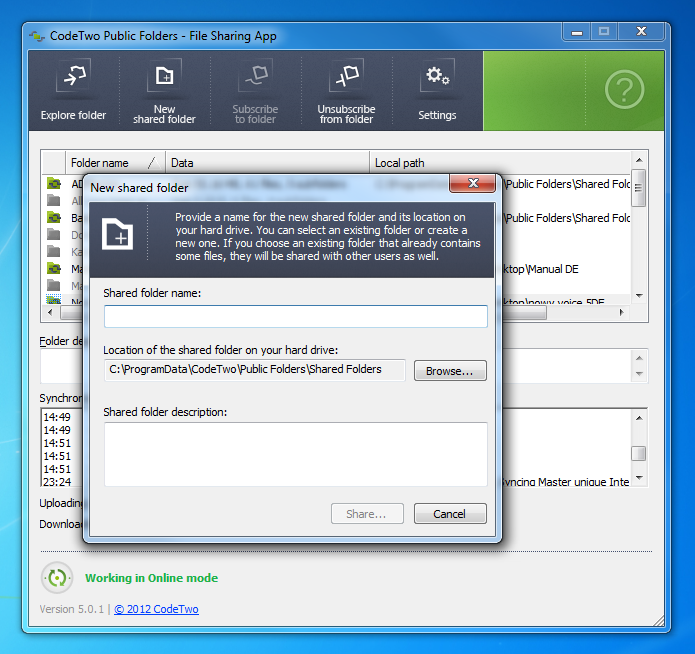
Task: Close the New shared folder dialog
Action: pyautogui.click(x=472, y=183)
